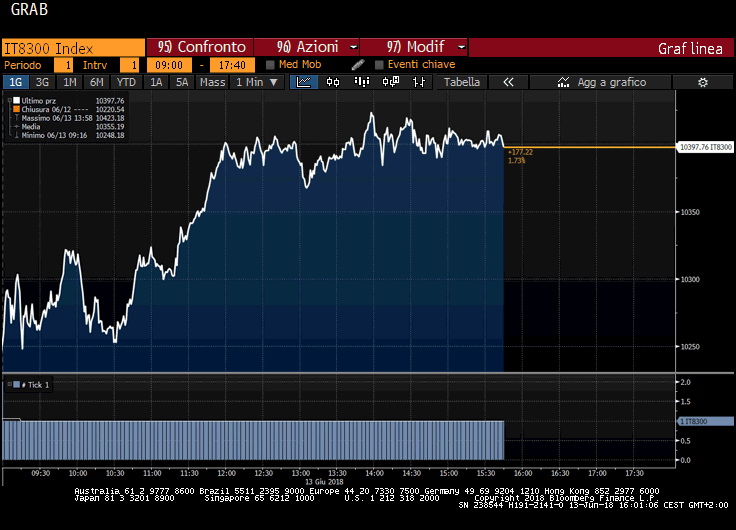736x530 pixels.
Task: Click the 1.73% change label
Action: coord(516,161)
